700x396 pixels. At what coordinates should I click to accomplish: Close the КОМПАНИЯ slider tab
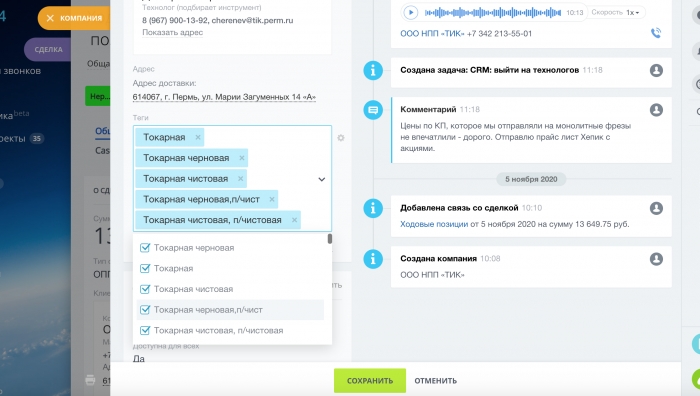click(50, 18)
